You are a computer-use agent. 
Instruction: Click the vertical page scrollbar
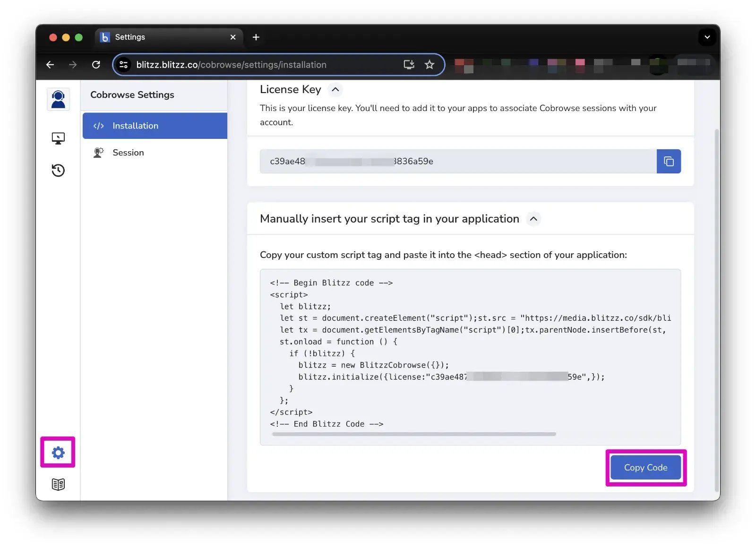[717, 310]
